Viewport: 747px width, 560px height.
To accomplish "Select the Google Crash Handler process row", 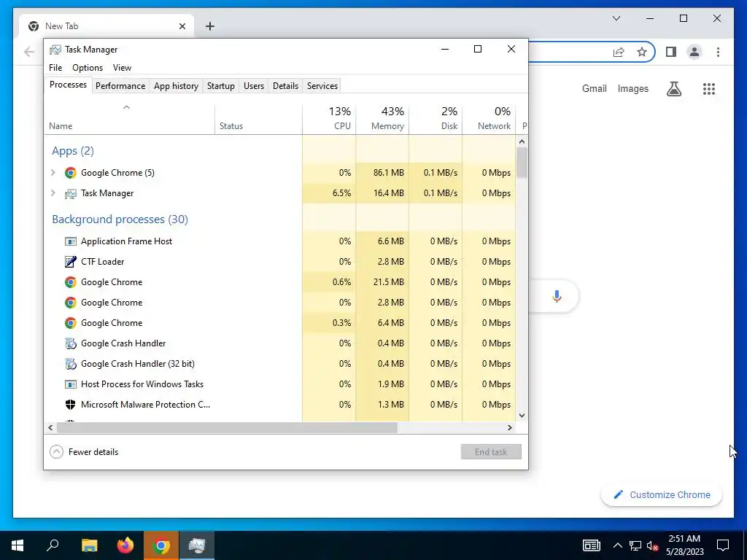I will tap(280, 343).
